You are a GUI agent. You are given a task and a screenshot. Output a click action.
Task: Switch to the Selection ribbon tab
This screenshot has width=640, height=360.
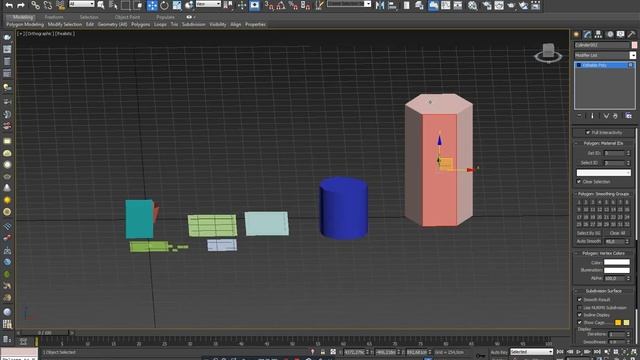[89, 17]
